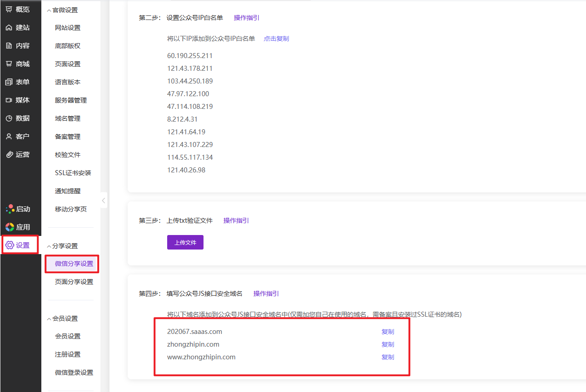Click the IP address 47.114.108.219
This screenshot has width=586, height=392.
pyautogui.click(x=190, y=107)
